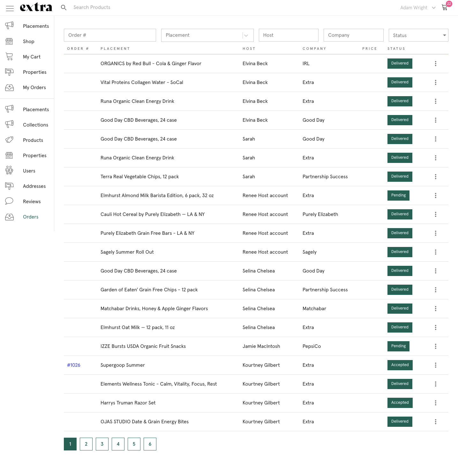
Task: Click Accepted status on Supergoop Summer row
Action: tap(400, 365)
